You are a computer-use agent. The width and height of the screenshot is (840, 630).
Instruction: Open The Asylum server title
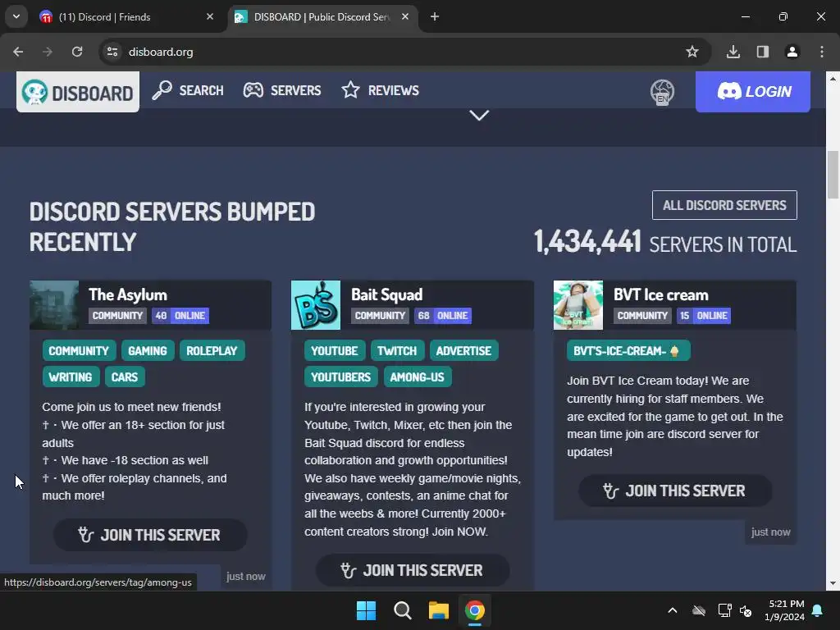coord(128,294)
